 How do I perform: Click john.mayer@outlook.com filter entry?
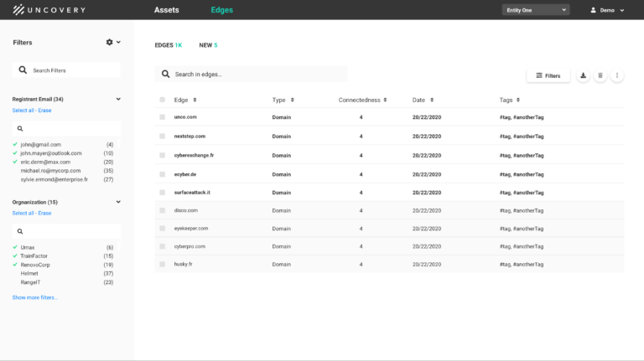click(51, 153)
